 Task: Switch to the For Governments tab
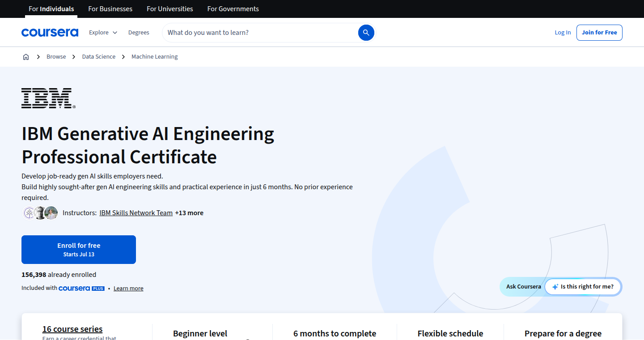tap(233, 9)
